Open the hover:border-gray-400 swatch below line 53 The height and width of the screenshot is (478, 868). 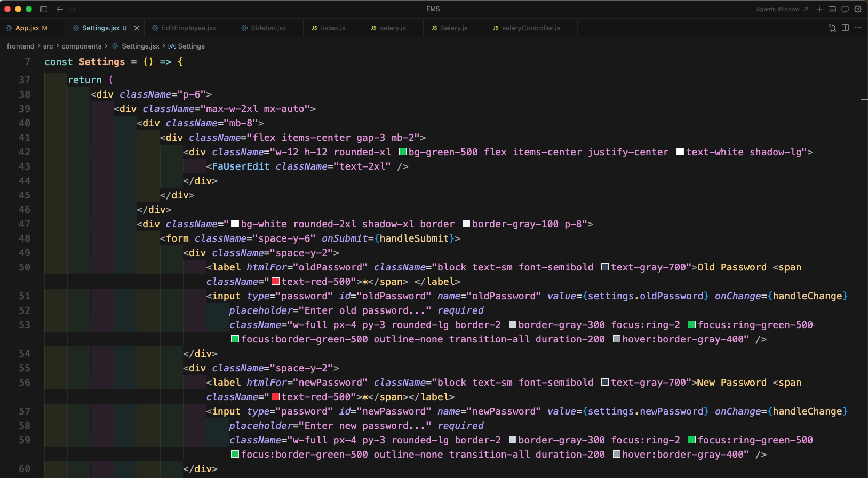point(617,339)
